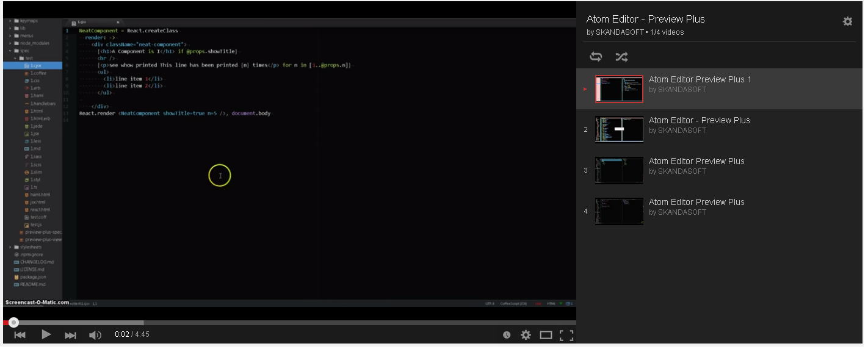Open 1.erb in the file tree
This screenshot has height=349, width=868.
click(x=32, y=88)
